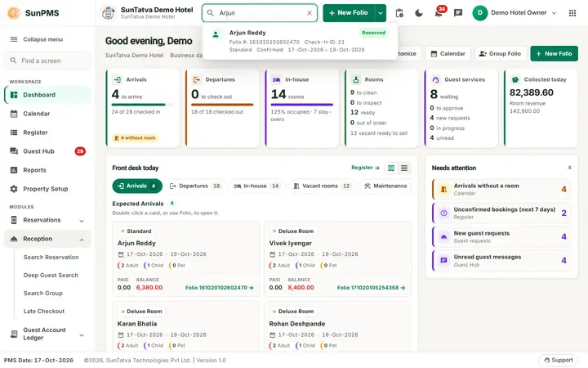Open Register in the sidebar

coord(47,132)
